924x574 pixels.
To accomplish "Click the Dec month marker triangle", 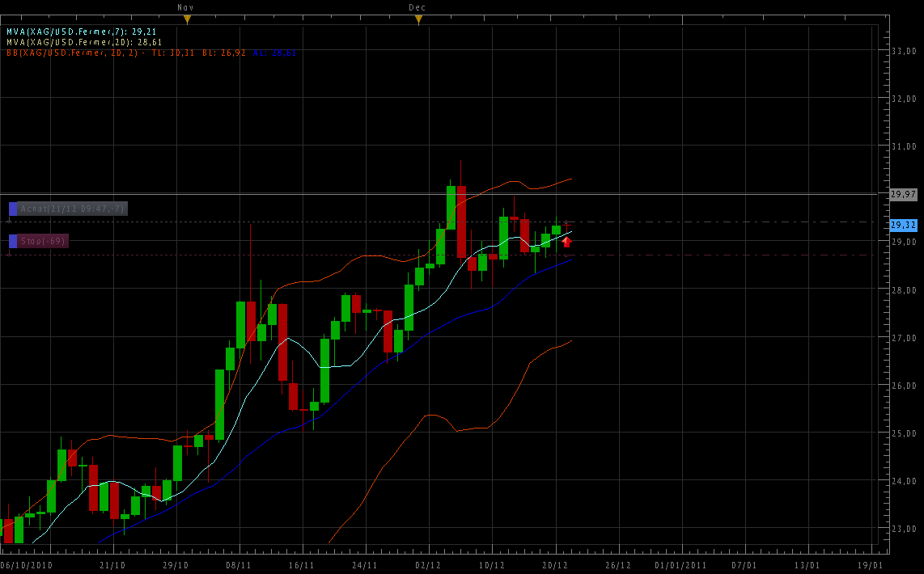I will click(417, 19).
